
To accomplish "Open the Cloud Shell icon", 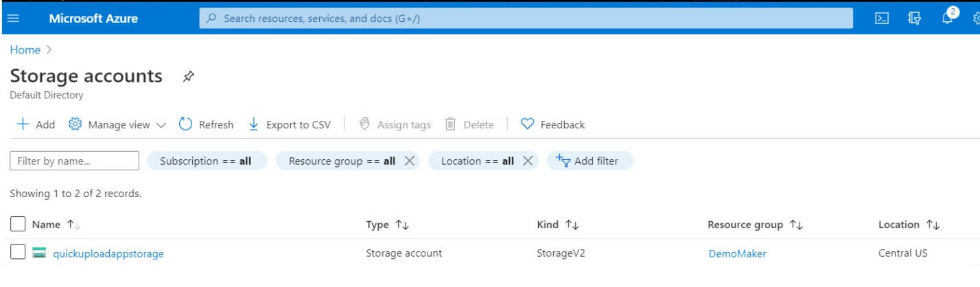I will (x=882, y=19).
